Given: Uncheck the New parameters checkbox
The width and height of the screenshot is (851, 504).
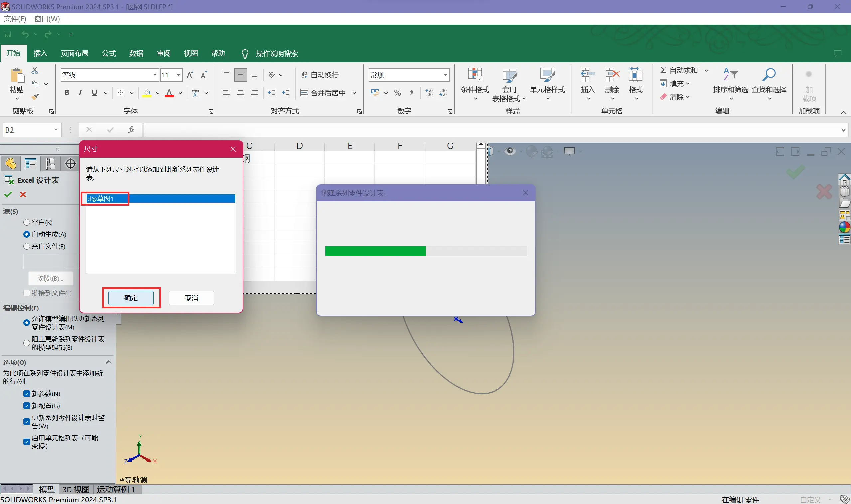Looking at the screenshot, I should tap(27, 394).
